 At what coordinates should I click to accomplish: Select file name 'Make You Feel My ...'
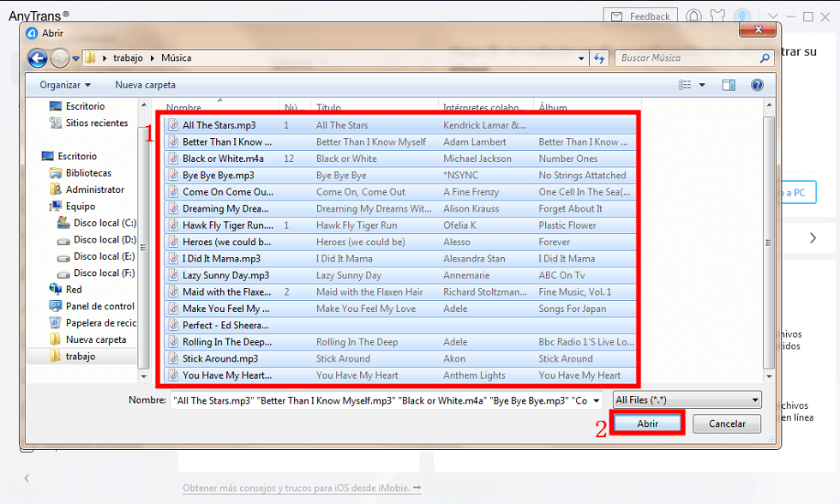[226, 309]
